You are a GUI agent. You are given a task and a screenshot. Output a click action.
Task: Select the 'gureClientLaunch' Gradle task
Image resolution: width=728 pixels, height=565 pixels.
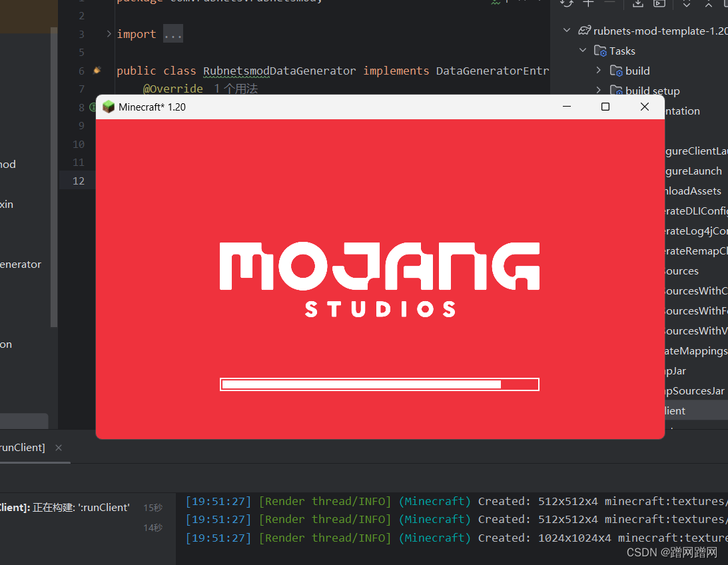pos(697,151)
